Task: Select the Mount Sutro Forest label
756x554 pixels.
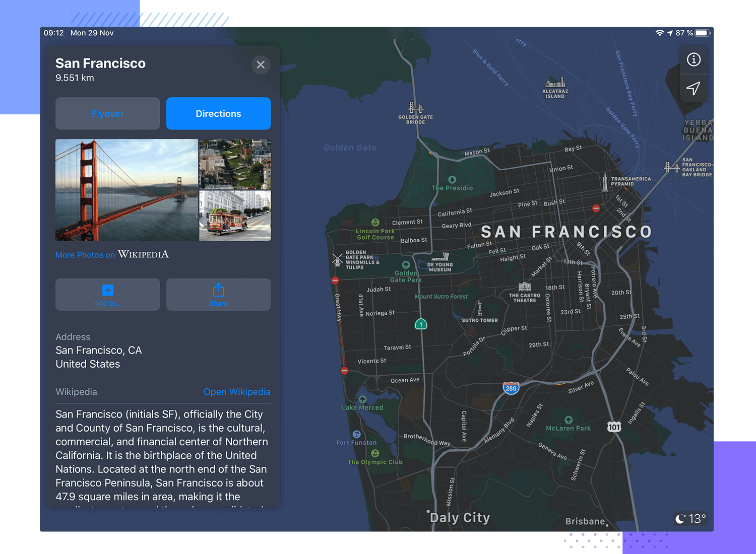Action: point(441,297)
